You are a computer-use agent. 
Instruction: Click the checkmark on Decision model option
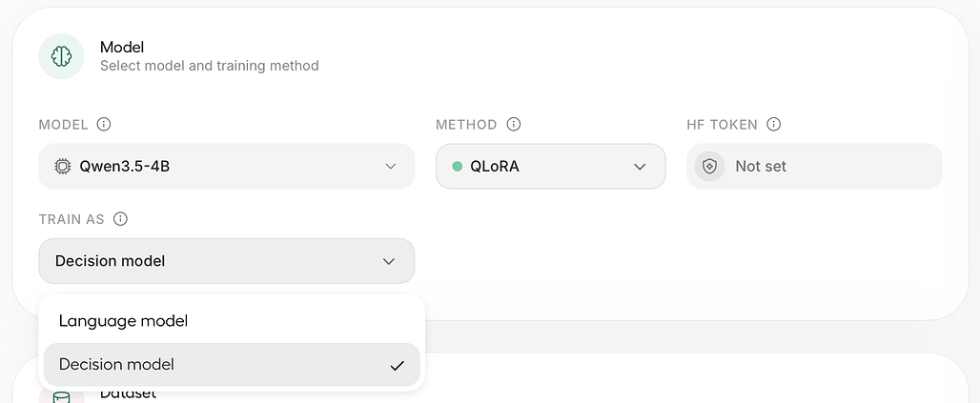397,366
